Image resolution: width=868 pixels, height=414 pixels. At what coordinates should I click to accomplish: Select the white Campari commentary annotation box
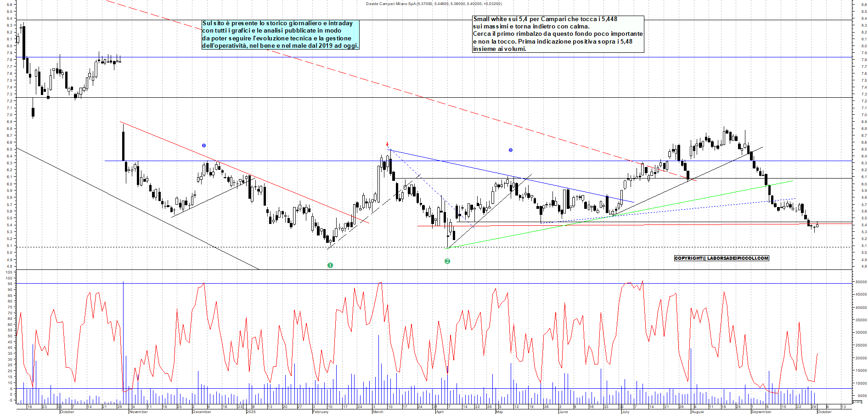coord(558,34)
